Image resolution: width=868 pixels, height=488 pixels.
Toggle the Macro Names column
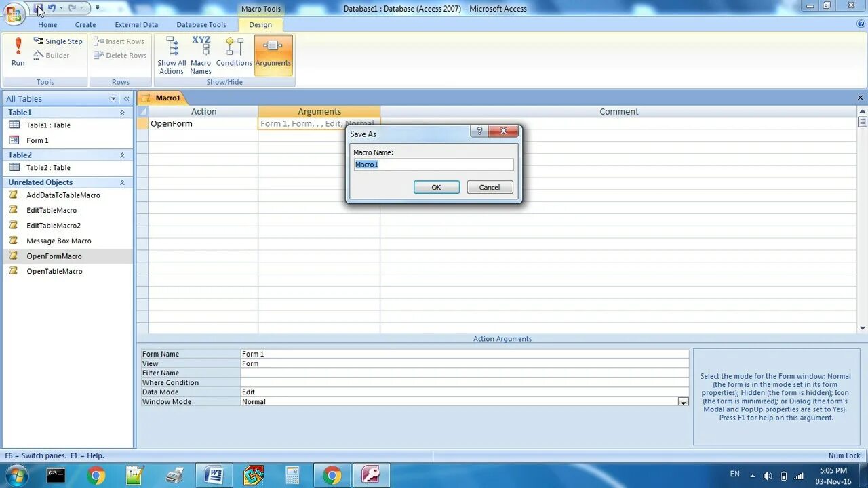click(201, 55)
